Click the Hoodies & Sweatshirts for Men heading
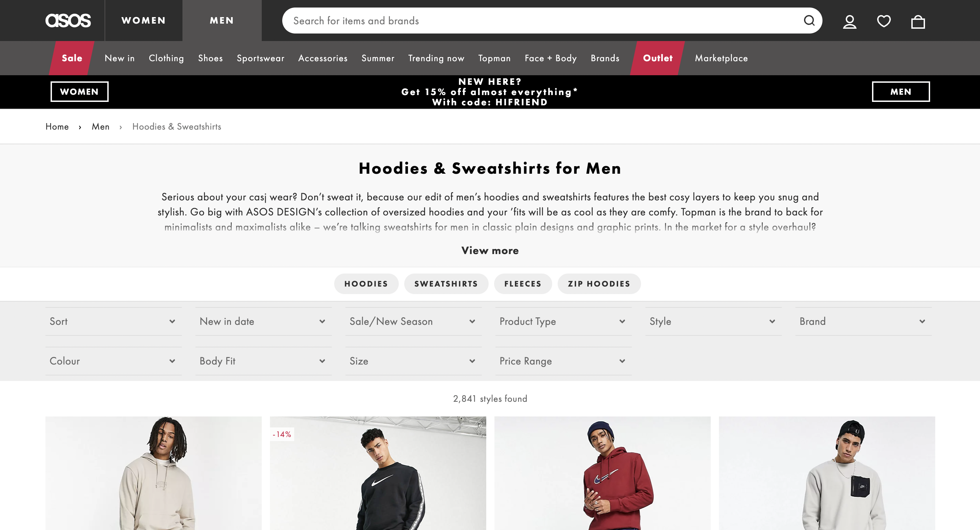 coord(490,168)
